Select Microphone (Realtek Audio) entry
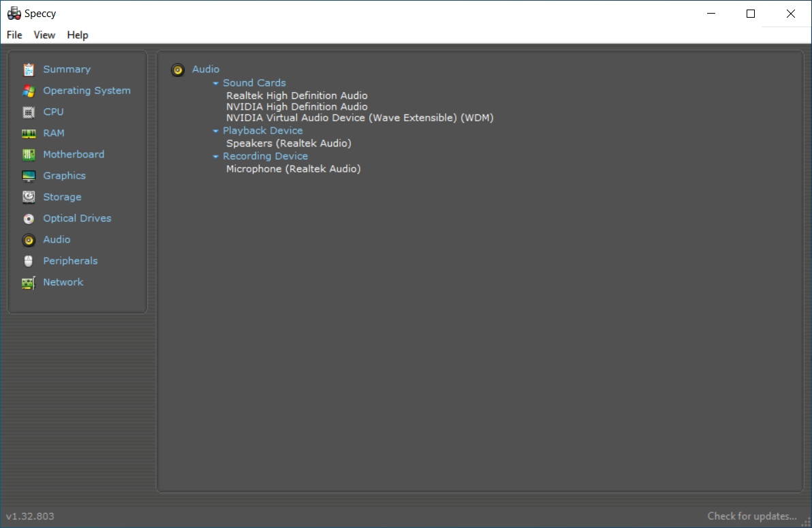The height and width of the screenshot is (528, 812). (x=294, y=168)
